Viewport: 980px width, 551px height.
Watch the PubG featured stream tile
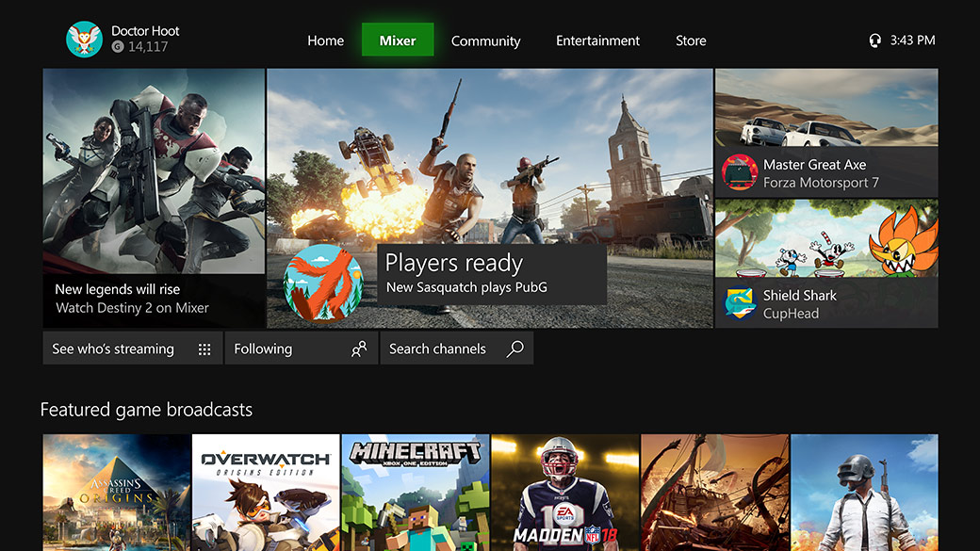[x=489, y=198]
